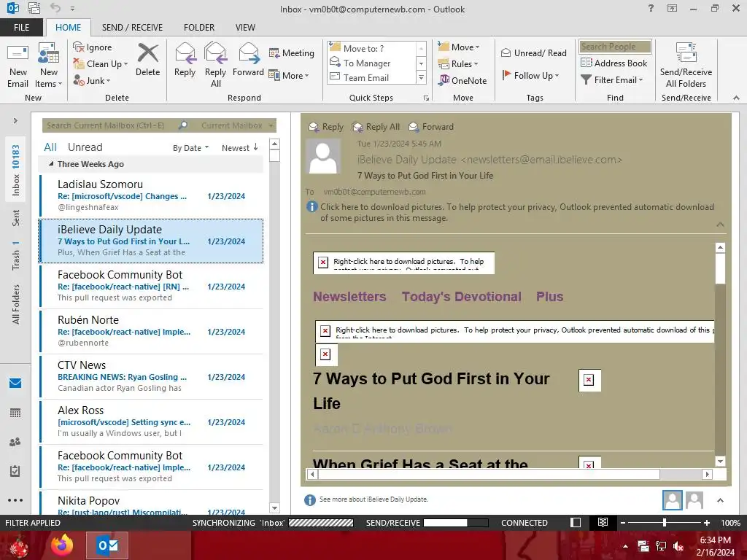This screenshot has width=747, height=560.
Task: Click the Meeting reply icon
Action: click(274, 52)
